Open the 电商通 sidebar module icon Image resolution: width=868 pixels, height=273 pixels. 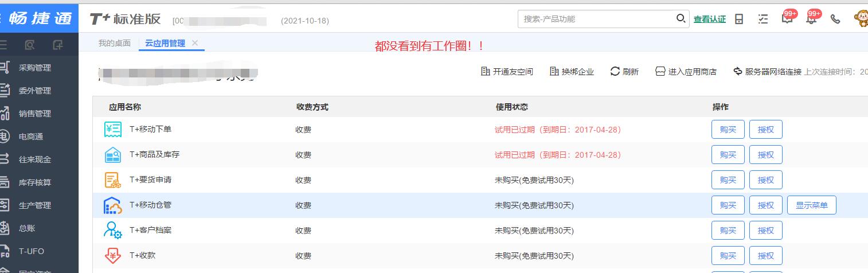(x=5, y=136)
